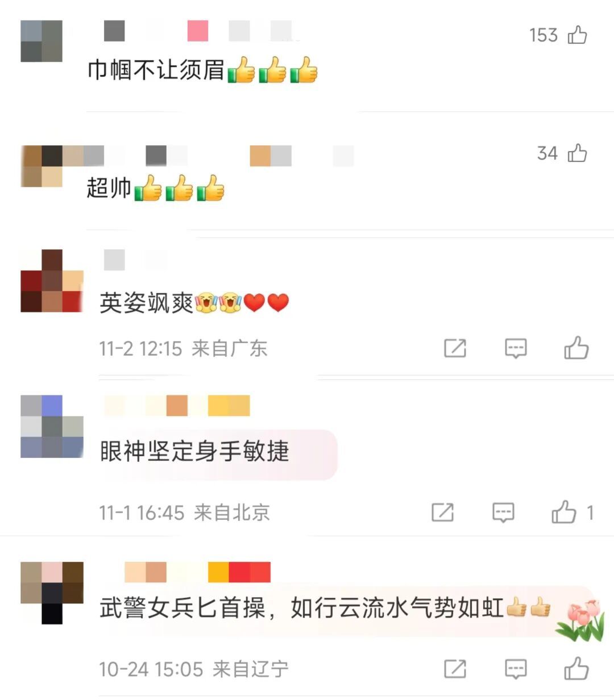Open avatar of 英姿飒爽 commenter
Viewport: 614px width, 700px height.
coord(52,281)
